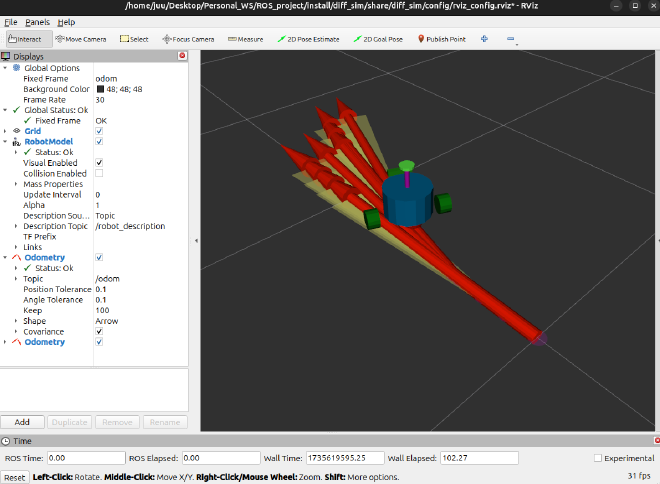660x484 pixels.
Task: Toggle the RobotModel display checkbox
Action: [99, 141]
